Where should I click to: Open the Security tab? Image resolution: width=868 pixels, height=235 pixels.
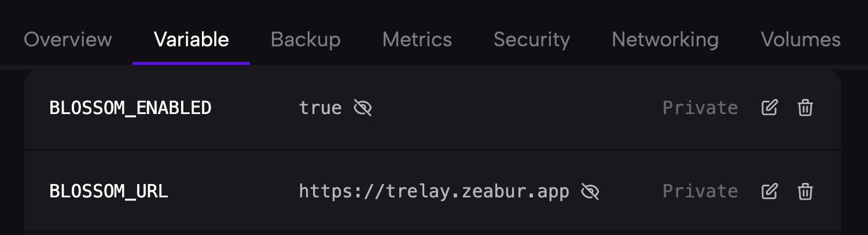pos(531,39)
